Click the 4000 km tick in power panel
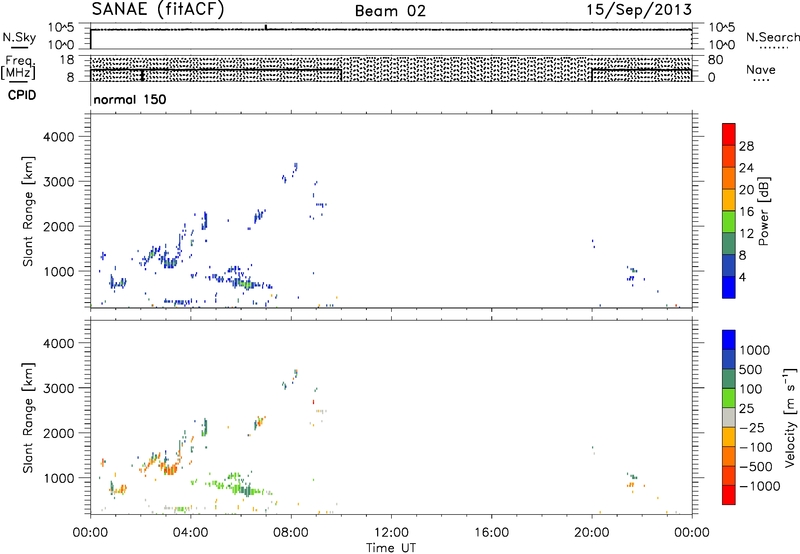Viewport: 800px width, 554px height. 59,137
